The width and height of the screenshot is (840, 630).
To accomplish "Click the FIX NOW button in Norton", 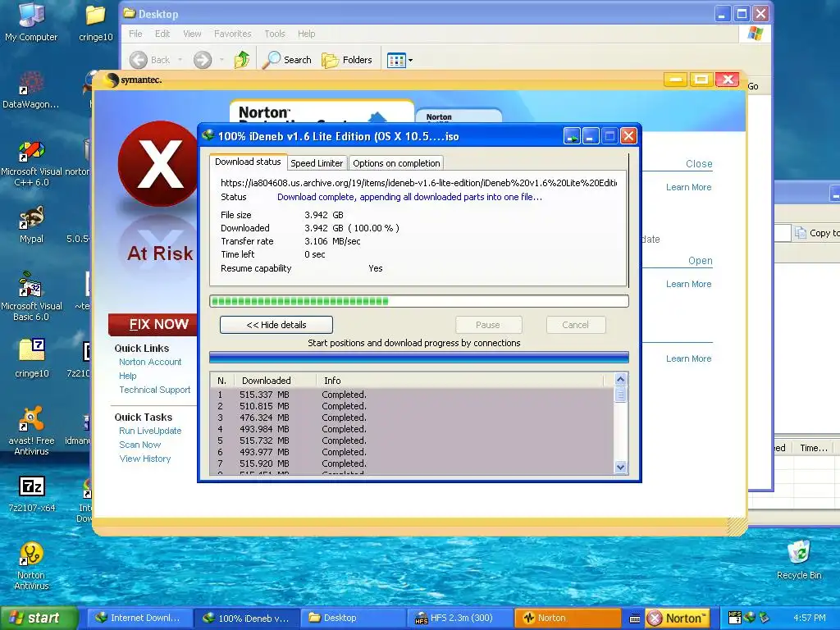I will (x=153, y=324).
